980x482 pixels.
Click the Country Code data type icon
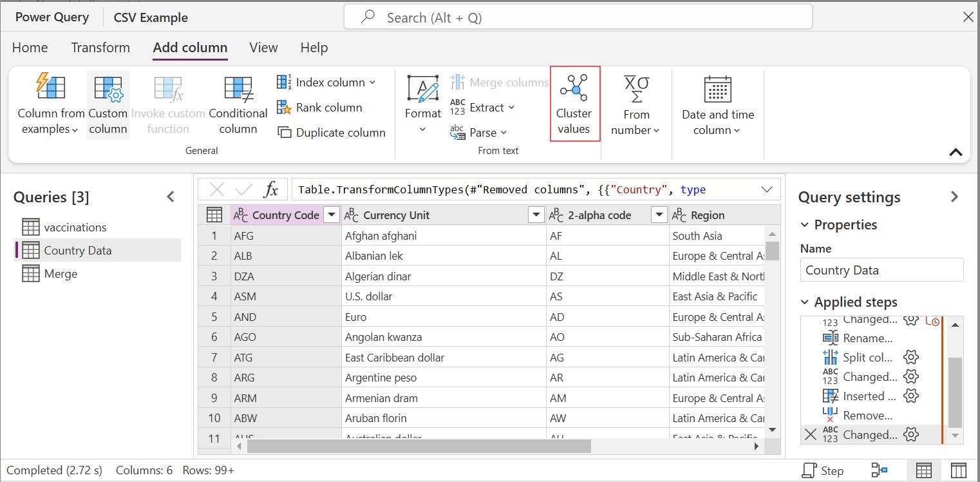pyautogui.click(x=241, y=215)
